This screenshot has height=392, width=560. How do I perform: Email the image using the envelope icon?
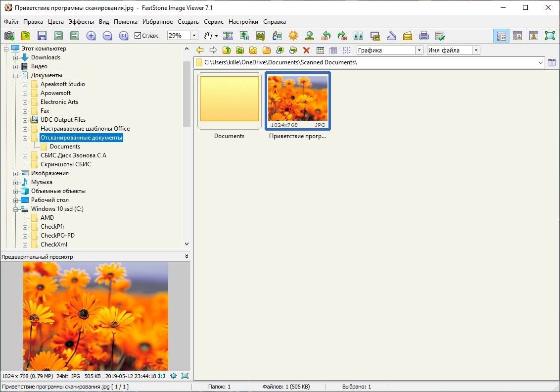pos(408,36)
